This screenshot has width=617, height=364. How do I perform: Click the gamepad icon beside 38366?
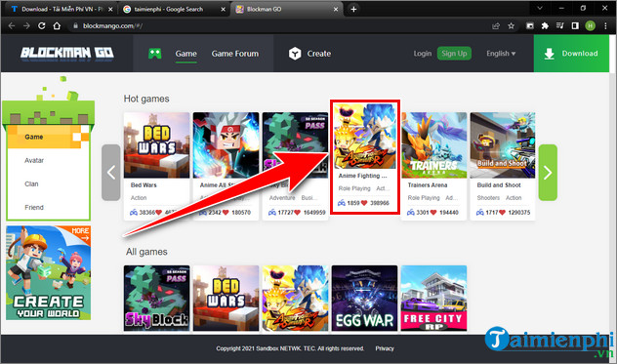pos(134,213)
